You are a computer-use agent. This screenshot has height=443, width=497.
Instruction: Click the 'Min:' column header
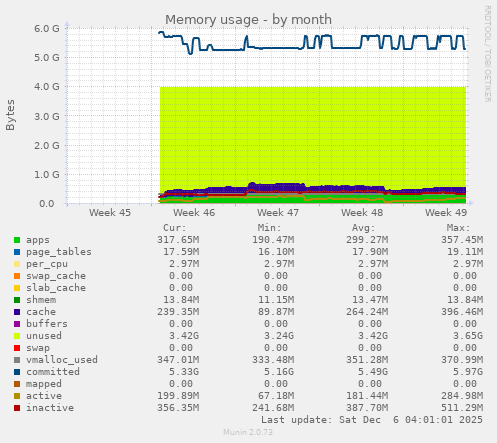[269, 228]
